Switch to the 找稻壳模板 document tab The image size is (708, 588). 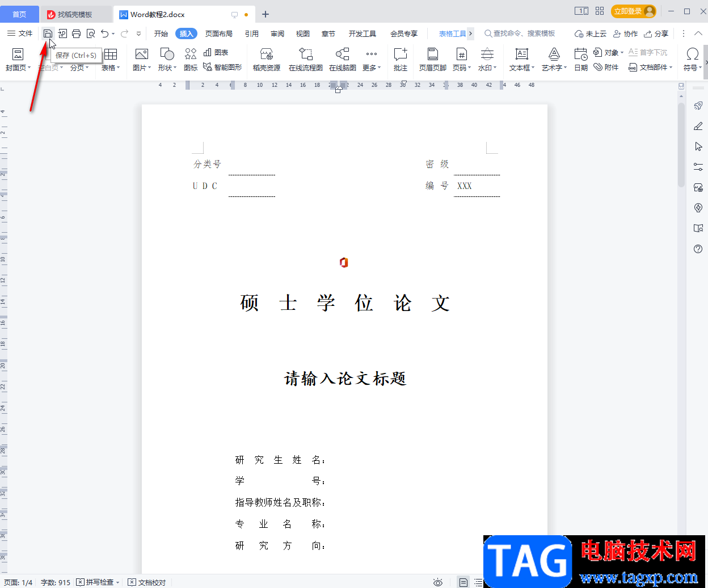(x=75, y=14)
